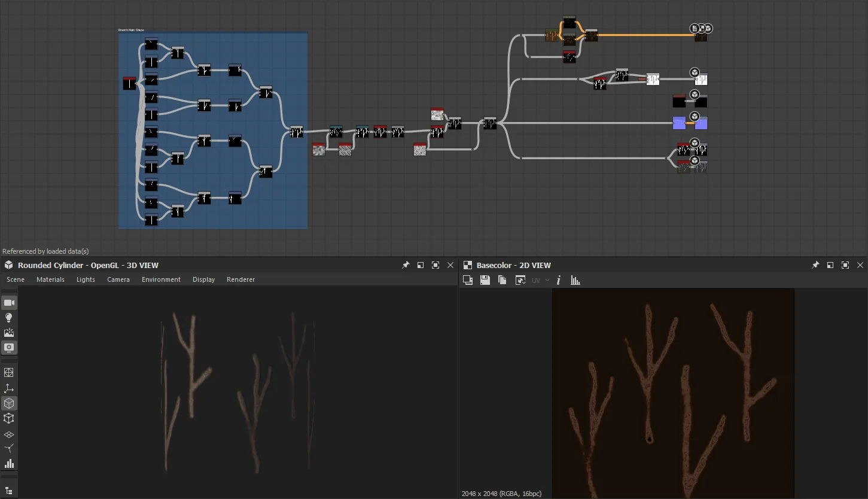Click the first overlapping-squares icon in 2D toolbar
Viewport: 868px width, 499px height.
coord(468,280)
